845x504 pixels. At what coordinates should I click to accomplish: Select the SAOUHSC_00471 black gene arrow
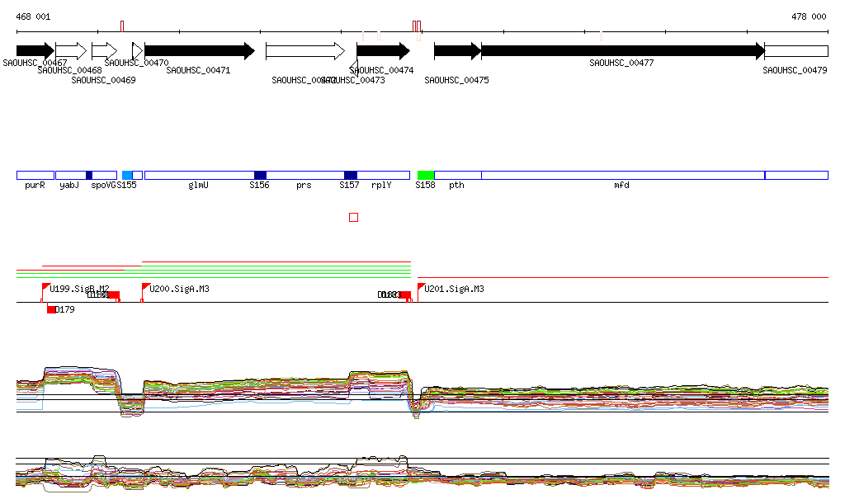click(199, 51)
